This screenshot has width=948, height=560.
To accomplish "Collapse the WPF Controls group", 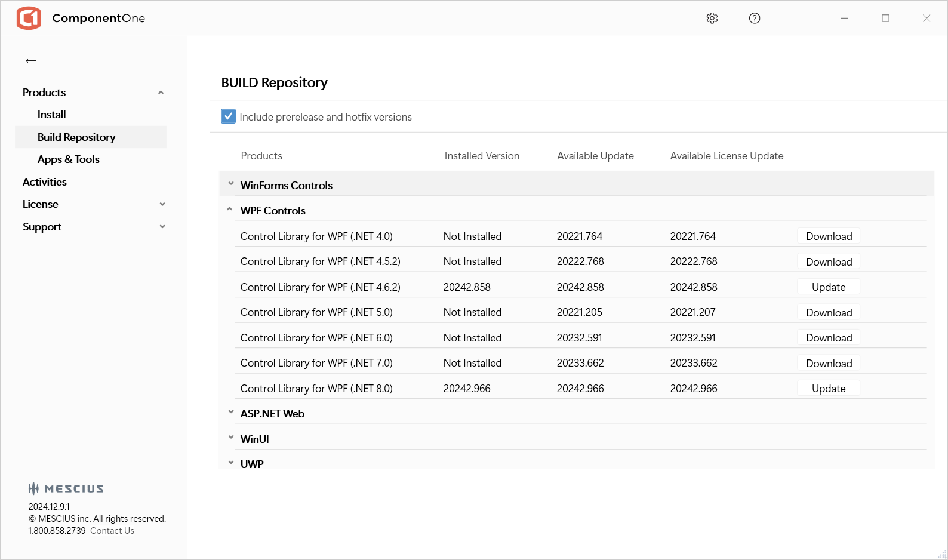I will [230, 210].
